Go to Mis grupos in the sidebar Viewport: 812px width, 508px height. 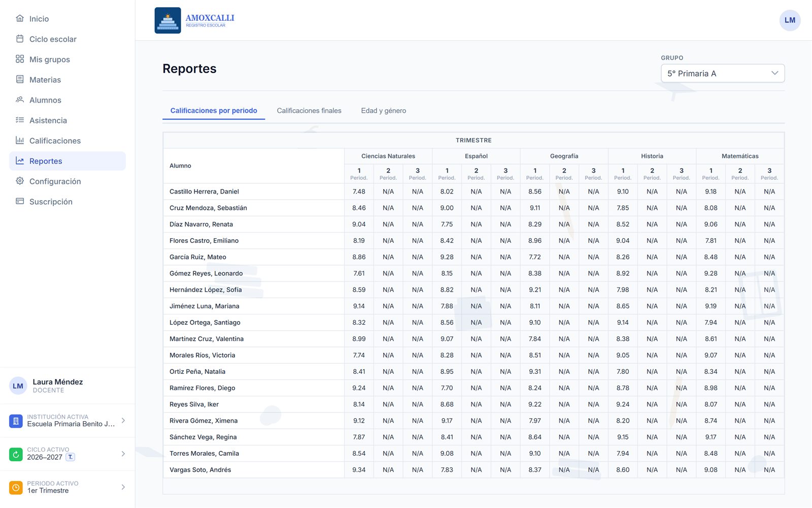[x=67, y=59]
